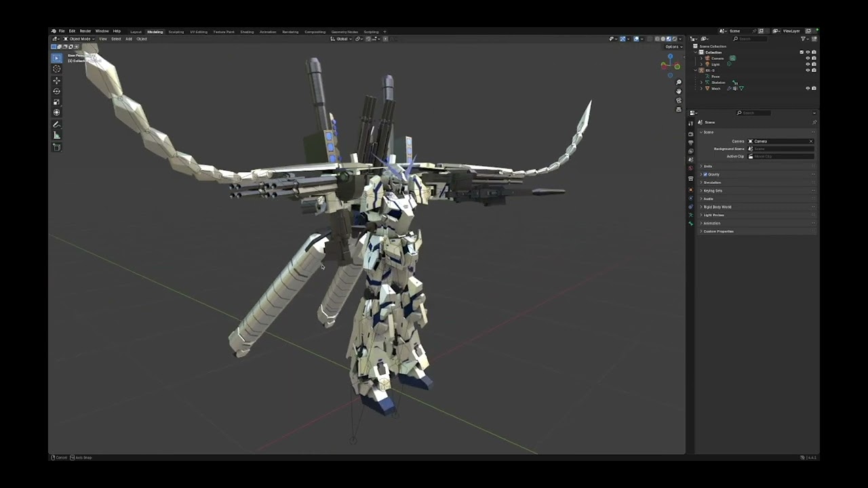The height and width of the screenshot is (488, 868).
Task: Open the viewport Options dropdown
Action: [672, 47]
